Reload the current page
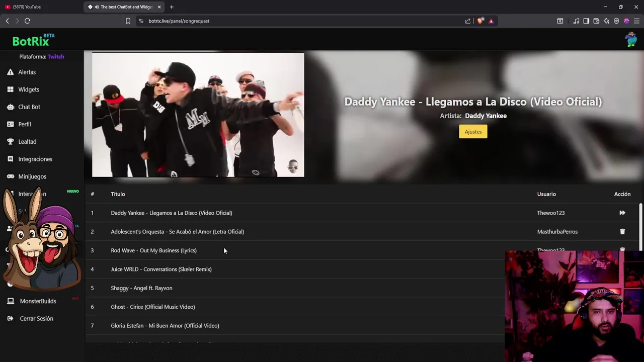 pos(27,21)
